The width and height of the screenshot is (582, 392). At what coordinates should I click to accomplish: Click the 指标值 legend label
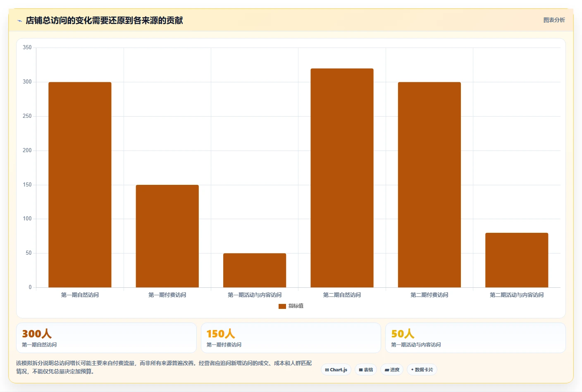click(x=296, y=306)
